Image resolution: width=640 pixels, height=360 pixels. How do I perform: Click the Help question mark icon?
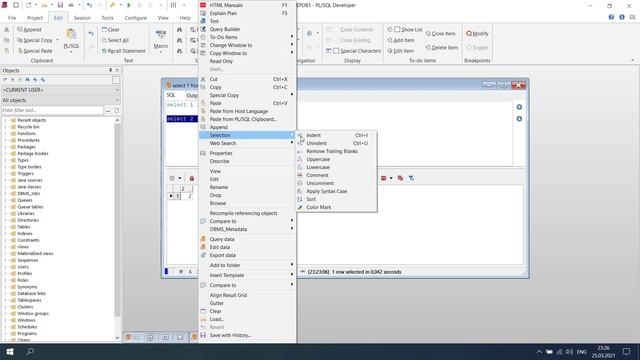click(x=611, y=17)
